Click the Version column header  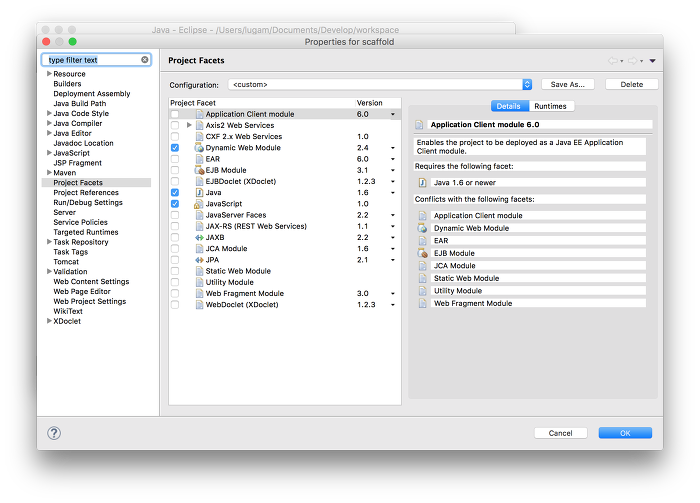click(x=378, y=103)
